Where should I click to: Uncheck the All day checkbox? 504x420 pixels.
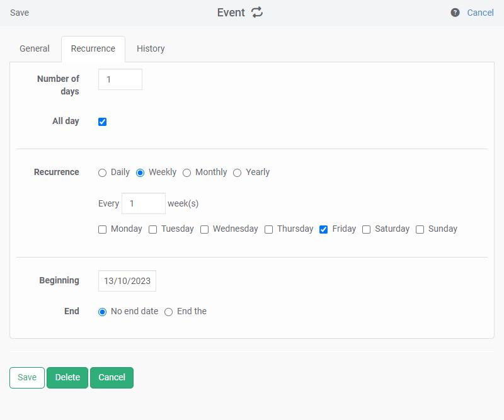tap(103, 122)
